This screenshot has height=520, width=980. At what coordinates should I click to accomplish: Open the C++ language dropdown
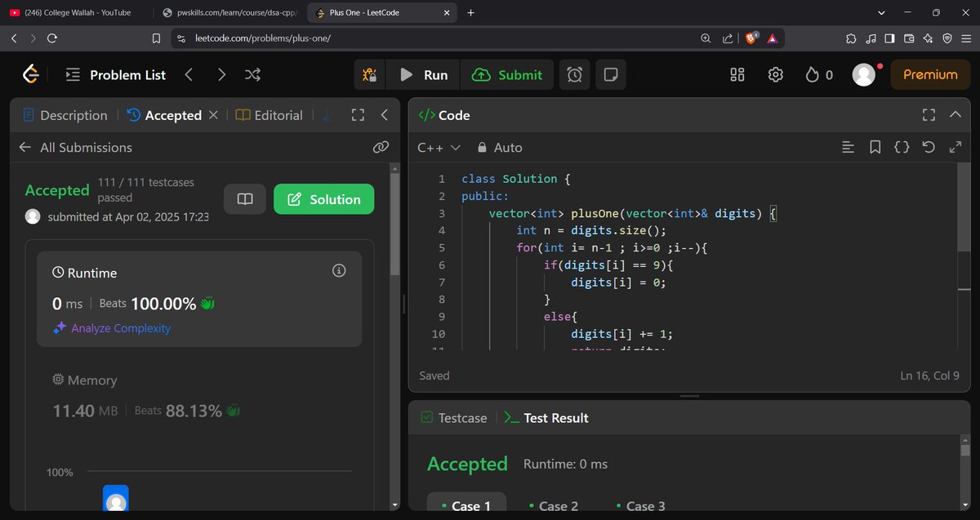pos(439,148)
